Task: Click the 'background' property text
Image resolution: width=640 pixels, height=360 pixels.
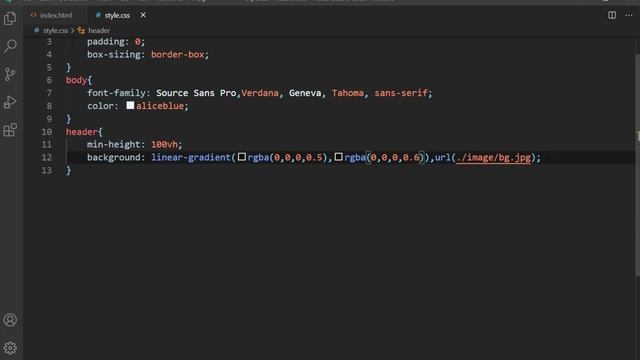Action: [113, 158]
